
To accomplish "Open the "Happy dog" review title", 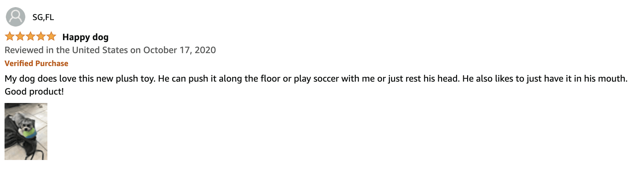I will [x=85, y=37].
